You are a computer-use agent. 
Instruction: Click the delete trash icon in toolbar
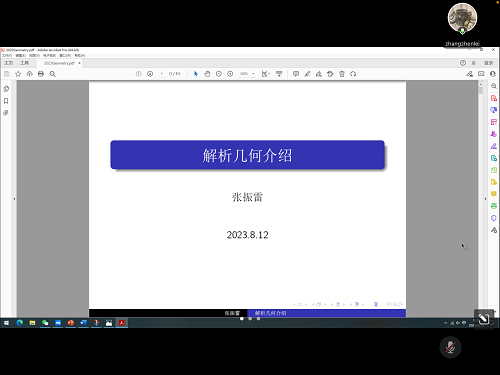click(342, 74)
